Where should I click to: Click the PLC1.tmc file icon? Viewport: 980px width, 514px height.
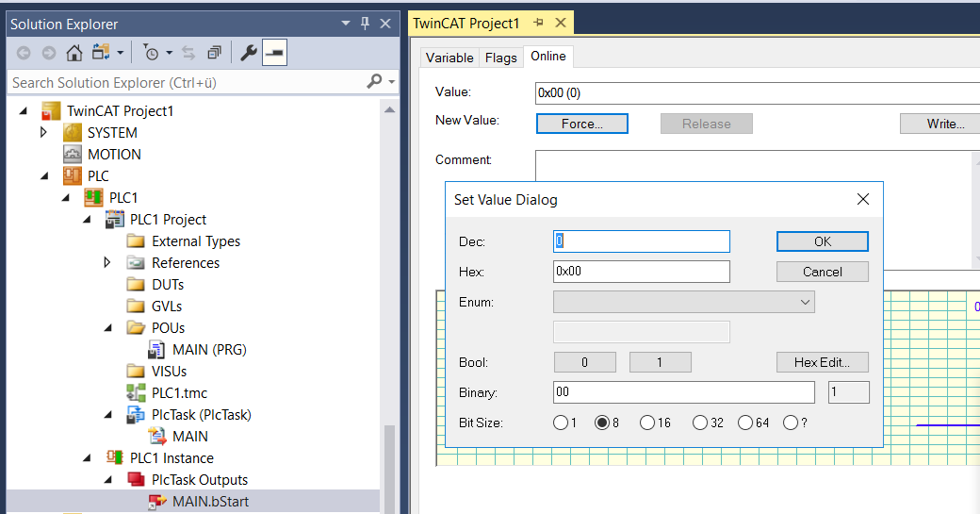[136, 392]
